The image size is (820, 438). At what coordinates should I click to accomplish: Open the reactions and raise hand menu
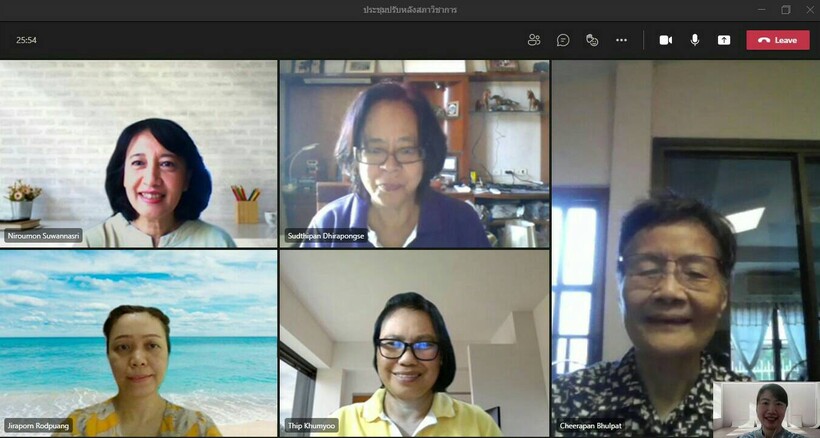point(592,40)
